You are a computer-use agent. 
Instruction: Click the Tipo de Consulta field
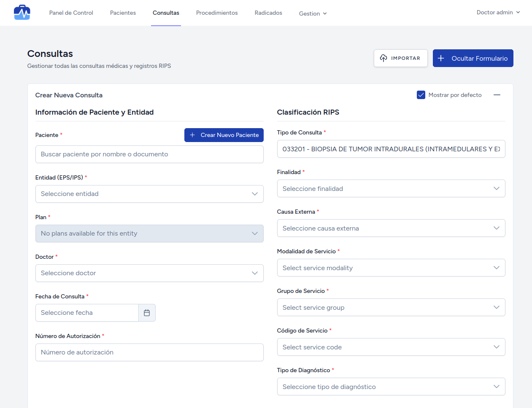click(x=391, y=149)
